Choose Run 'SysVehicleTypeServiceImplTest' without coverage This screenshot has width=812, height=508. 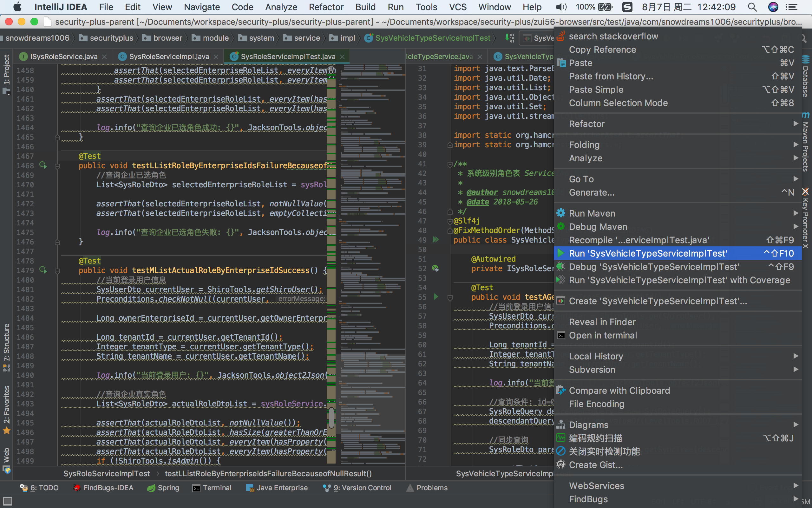tap(678, 253)
